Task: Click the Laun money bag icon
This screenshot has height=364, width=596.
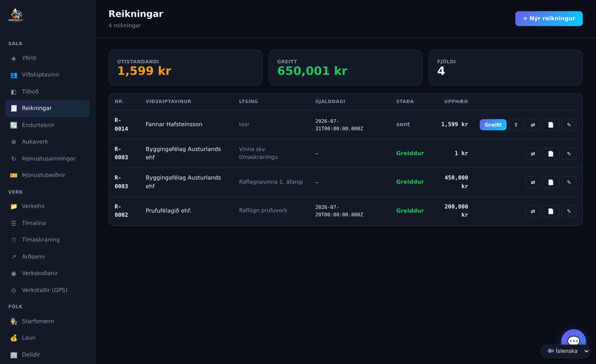Action: [x=14, y=338]
